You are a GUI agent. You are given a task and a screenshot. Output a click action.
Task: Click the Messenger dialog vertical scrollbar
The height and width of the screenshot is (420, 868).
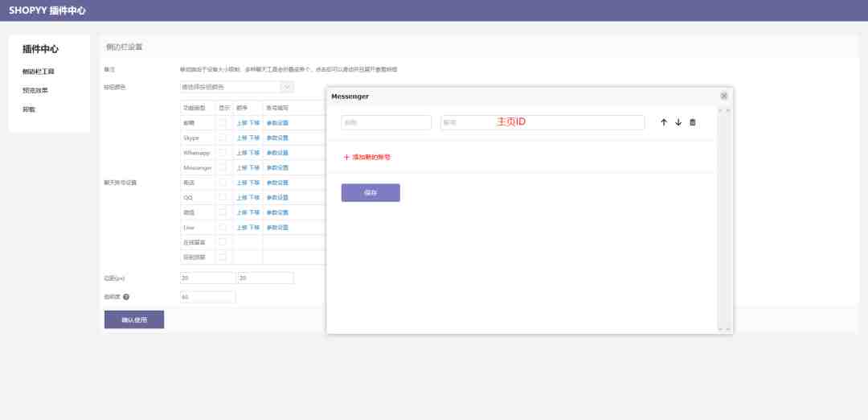(x=724, y=220)
